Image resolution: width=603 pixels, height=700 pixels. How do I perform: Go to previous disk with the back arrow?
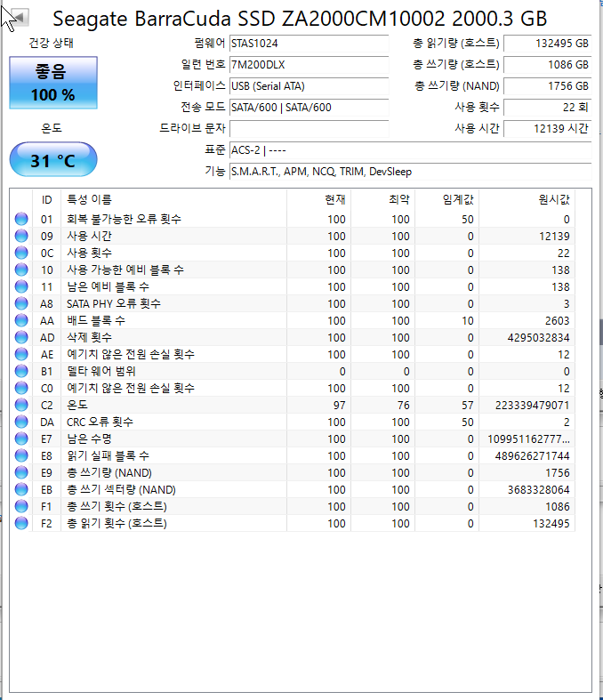(19, 18)
